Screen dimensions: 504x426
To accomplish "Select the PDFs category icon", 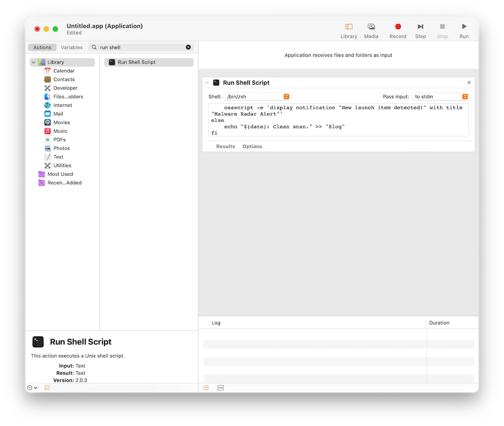I will click(x=47, y=140).
